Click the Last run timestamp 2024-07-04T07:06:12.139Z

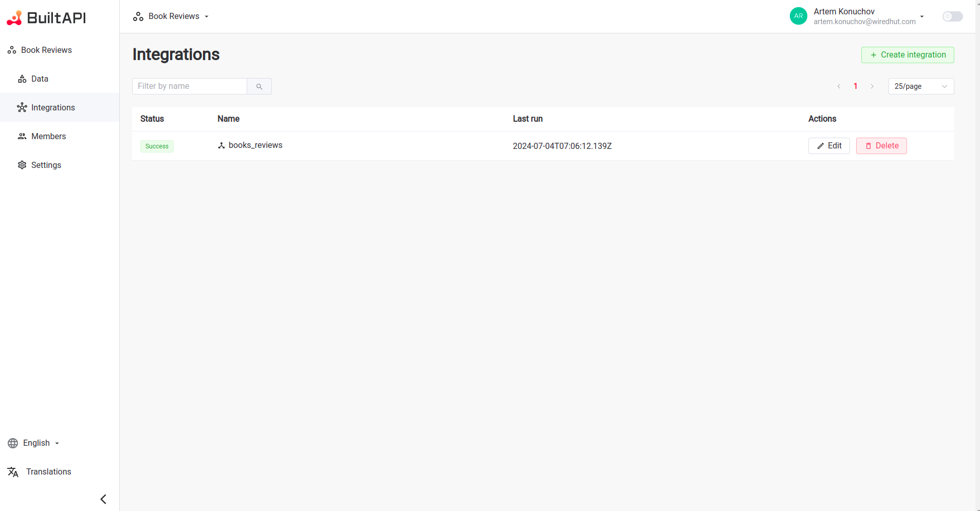pos(562,146)
